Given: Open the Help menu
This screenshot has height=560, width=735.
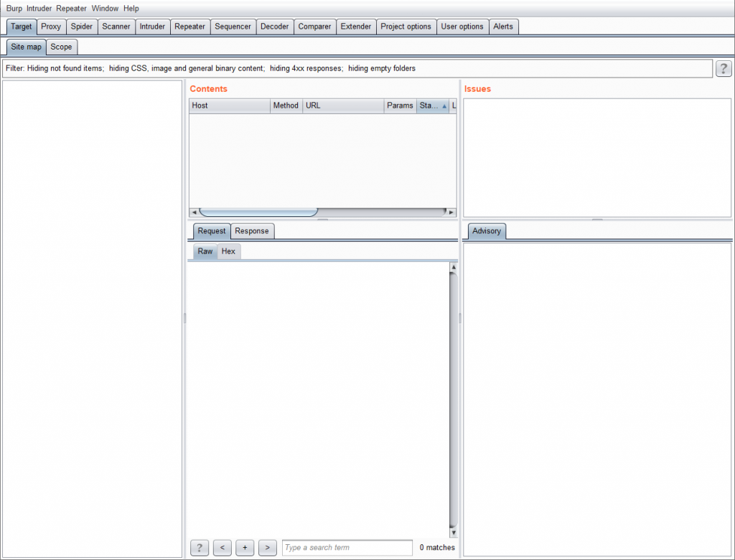Looking at the screenshot, I should pyautogui.click(x=131, y=9).
